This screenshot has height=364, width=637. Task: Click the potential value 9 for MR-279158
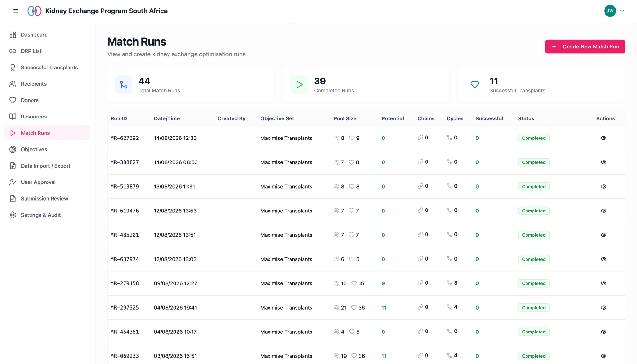(x=383, y=283)
